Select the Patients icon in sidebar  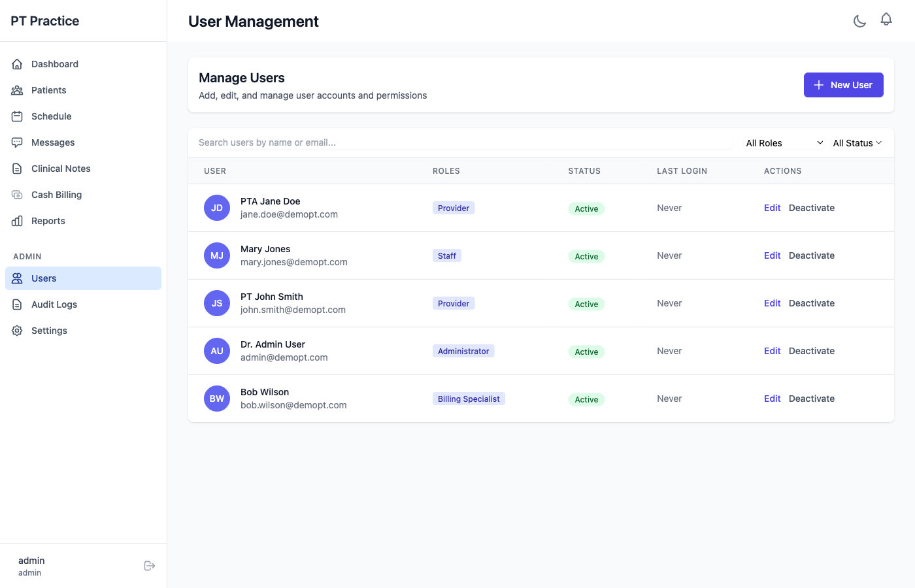[18, 90]
